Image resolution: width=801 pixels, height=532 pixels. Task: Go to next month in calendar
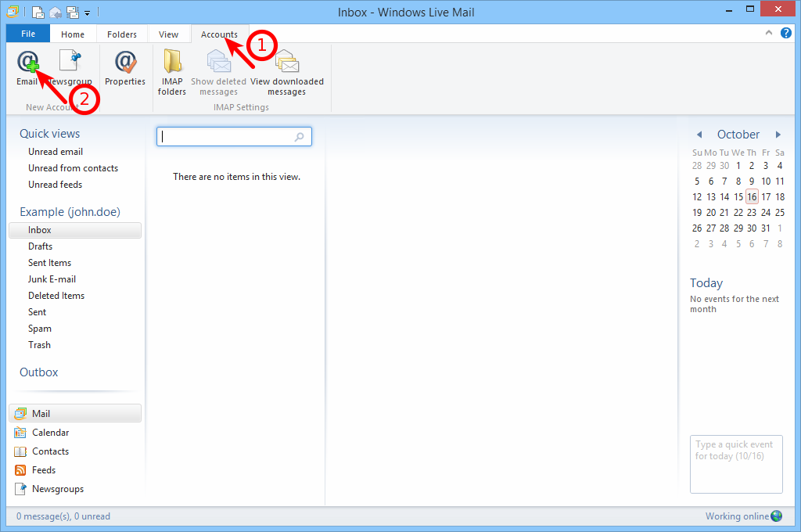[x=778, y=135]
